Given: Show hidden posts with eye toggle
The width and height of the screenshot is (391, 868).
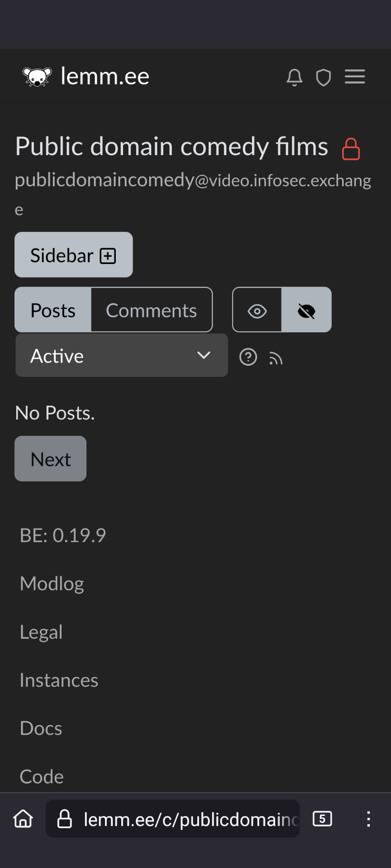Looking at the screenshot, I should (257, 310).
